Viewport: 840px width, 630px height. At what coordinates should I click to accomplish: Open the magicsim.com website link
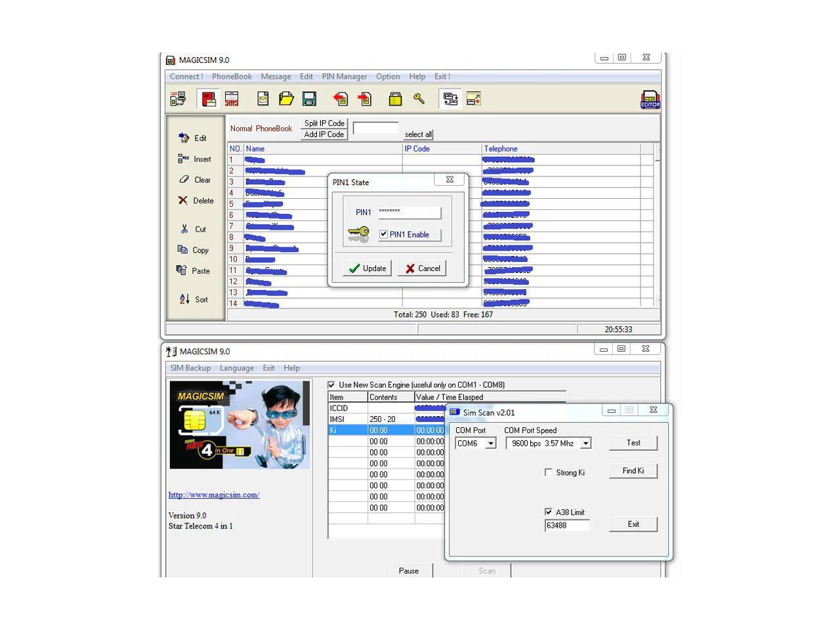[214, 495]
